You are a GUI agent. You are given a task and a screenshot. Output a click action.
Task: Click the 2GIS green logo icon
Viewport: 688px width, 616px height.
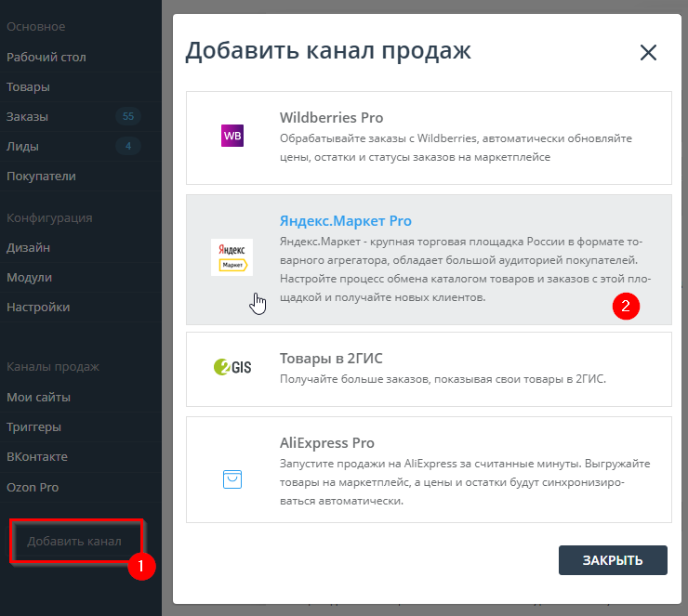click(232, 367)
